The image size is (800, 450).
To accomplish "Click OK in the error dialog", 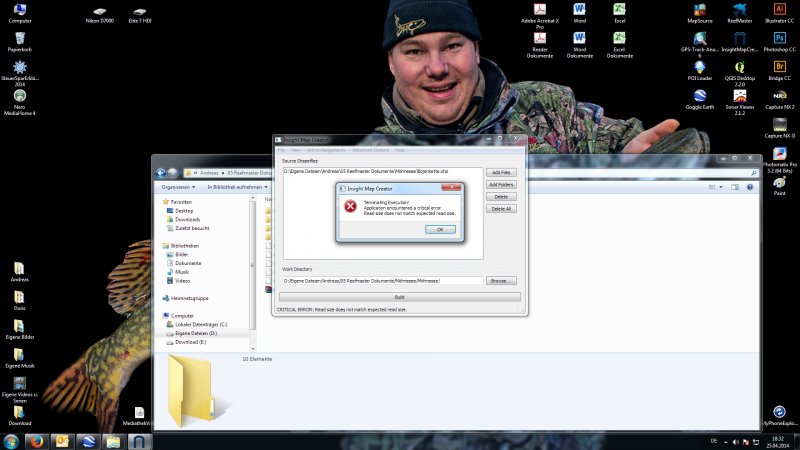I will (x=440, y=229).
